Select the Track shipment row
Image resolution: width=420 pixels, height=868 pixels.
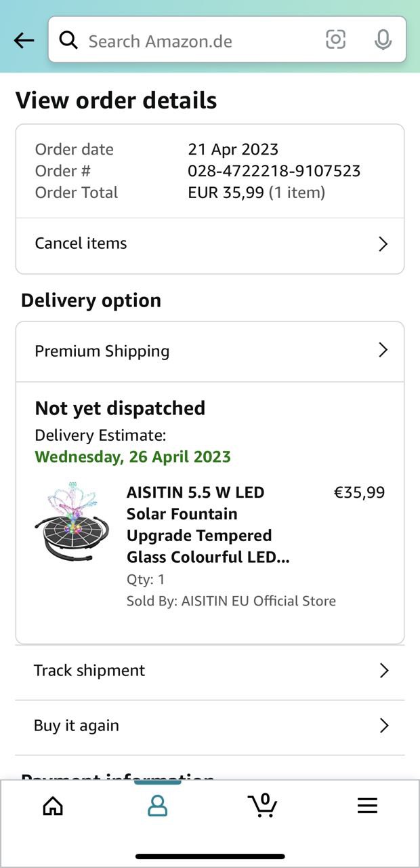(x=203, y=671)
